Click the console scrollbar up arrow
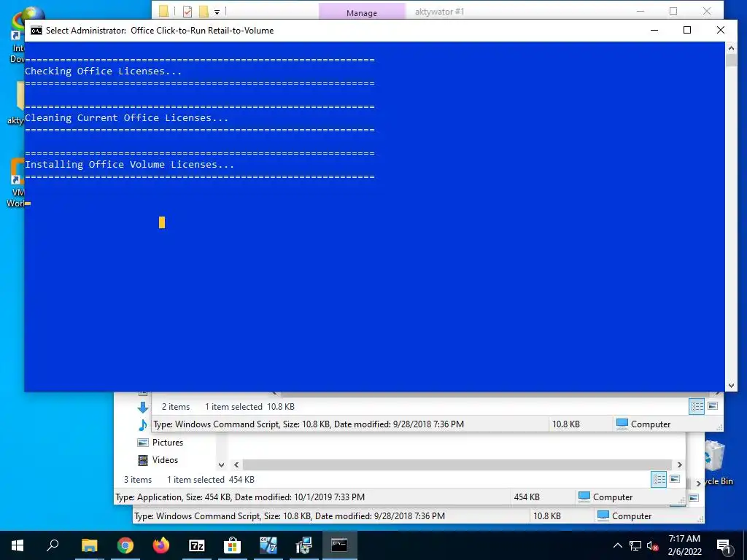 point(731,47)
